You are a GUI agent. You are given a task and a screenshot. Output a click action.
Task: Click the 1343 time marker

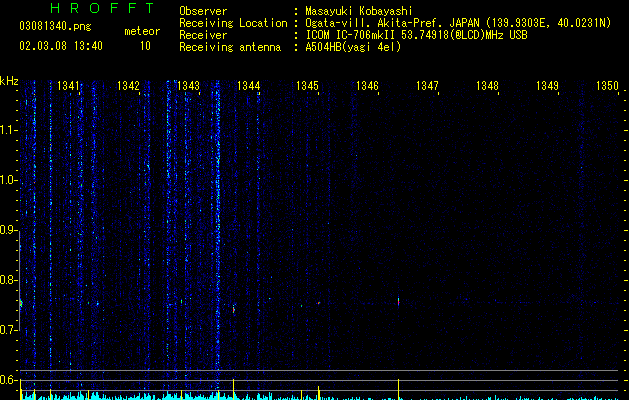point(188,86)
